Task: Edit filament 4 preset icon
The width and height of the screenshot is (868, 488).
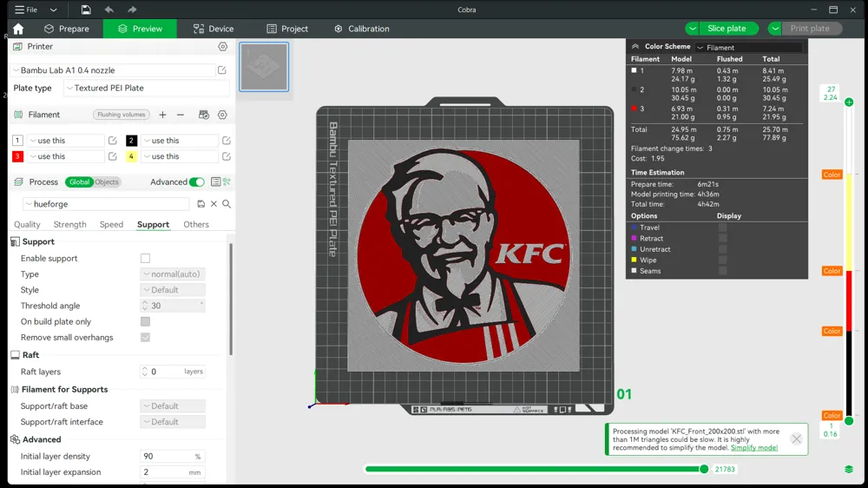Action: click(227, 156)
